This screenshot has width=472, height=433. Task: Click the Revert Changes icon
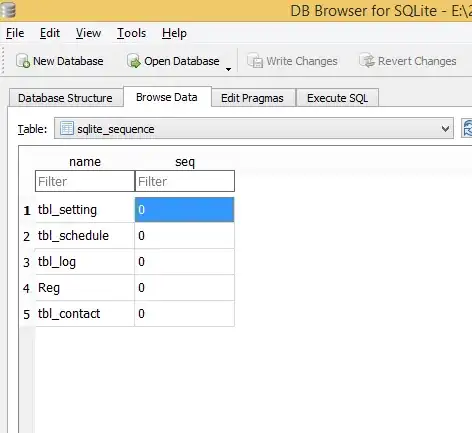pos(367,61)
